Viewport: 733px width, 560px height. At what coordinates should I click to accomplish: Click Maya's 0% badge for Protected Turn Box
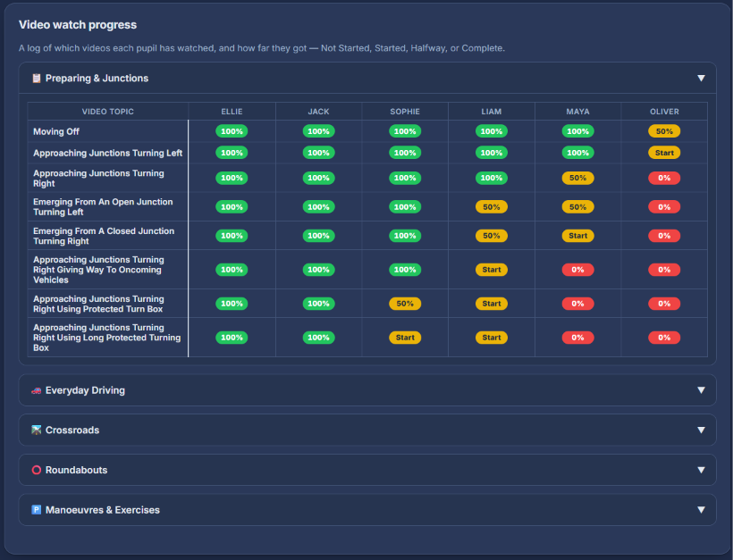[x=577, y=304]
